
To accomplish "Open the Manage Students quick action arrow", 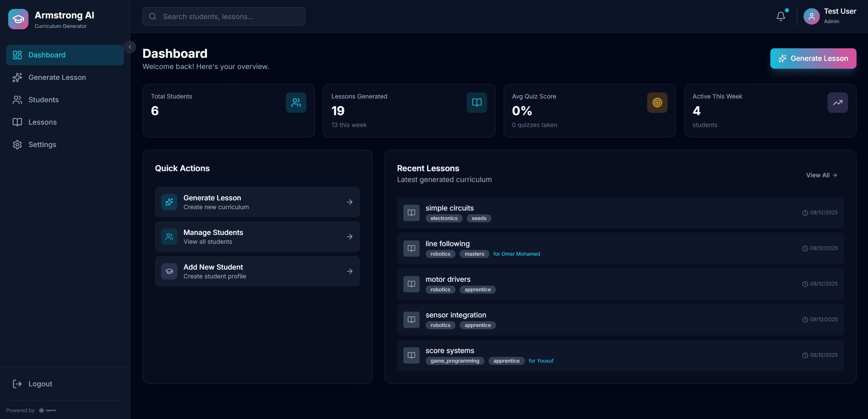I will tap(350, 237).
